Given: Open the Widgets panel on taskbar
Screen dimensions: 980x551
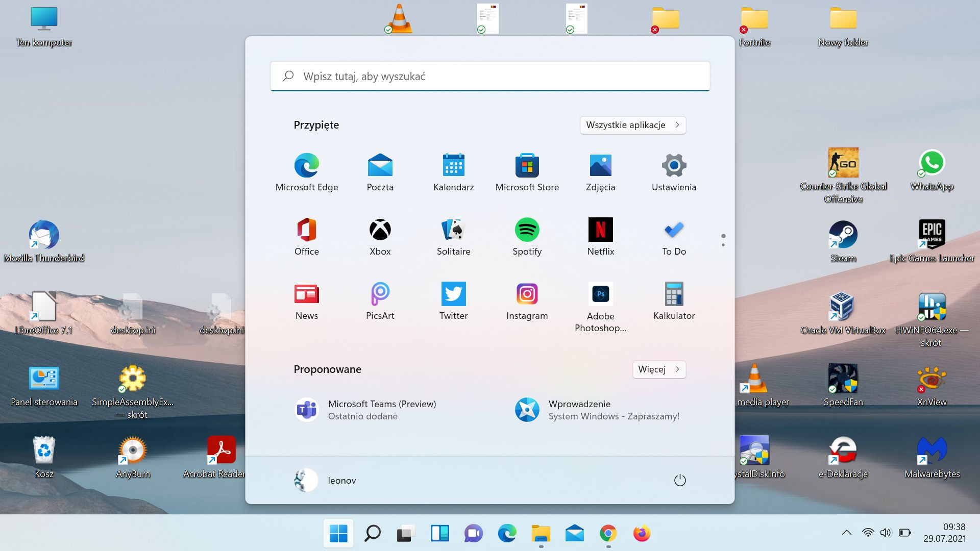Looking at the screenshot, I should click(x=439, y=534).
